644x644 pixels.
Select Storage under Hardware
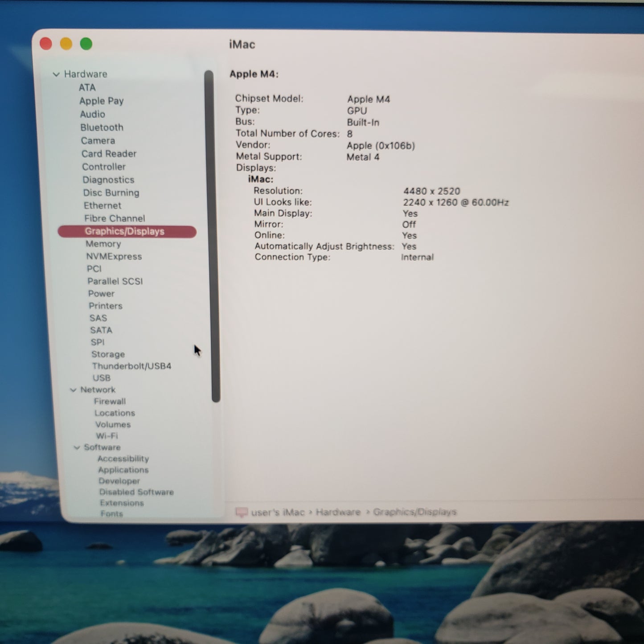pos(108,354)
